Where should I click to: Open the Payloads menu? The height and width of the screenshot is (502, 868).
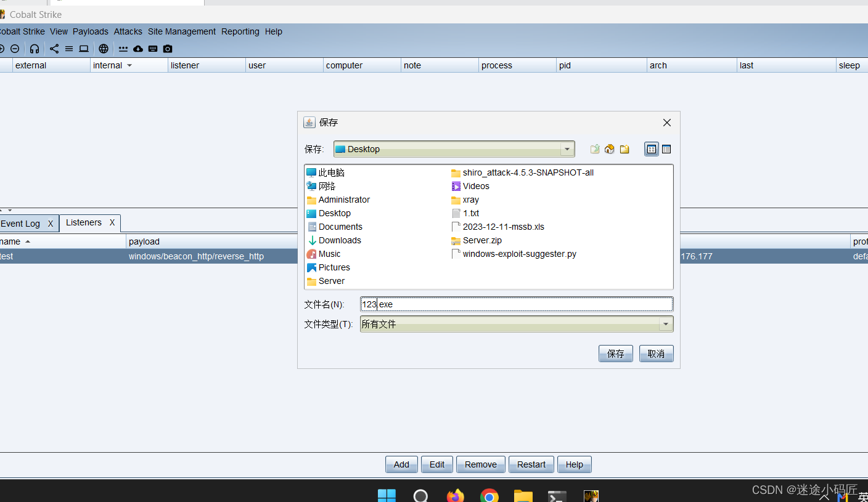91,31
